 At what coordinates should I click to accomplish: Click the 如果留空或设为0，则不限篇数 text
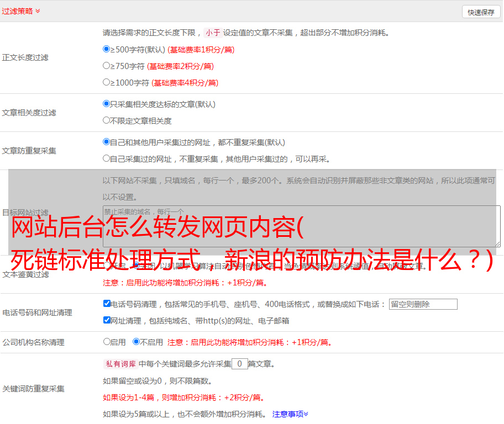[158, 381]
